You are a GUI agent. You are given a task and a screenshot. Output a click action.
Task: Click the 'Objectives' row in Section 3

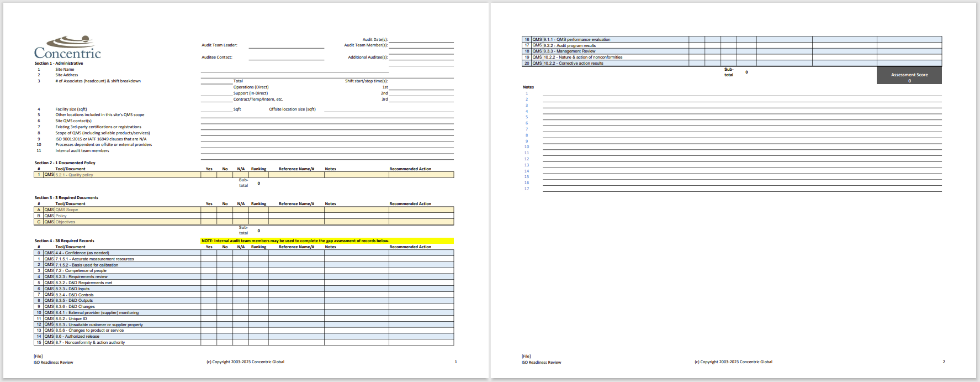pyautogui.click(x=244, y=222)
